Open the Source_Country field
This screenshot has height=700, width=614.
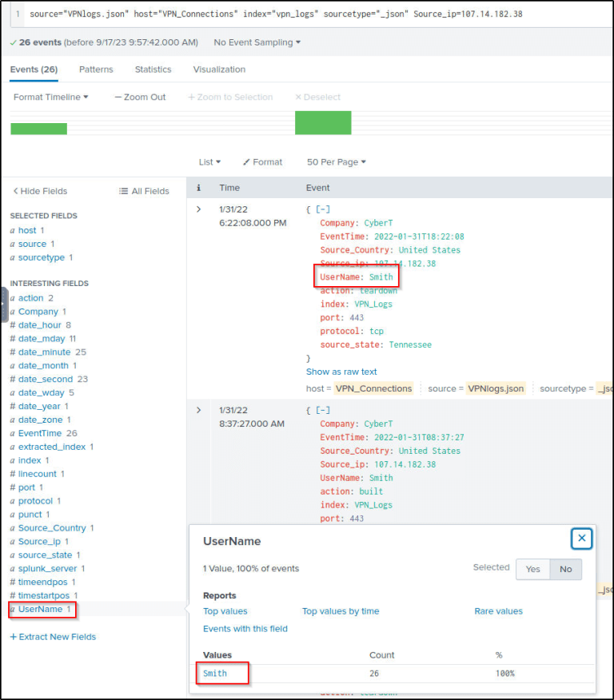click(x=52, y=528)
